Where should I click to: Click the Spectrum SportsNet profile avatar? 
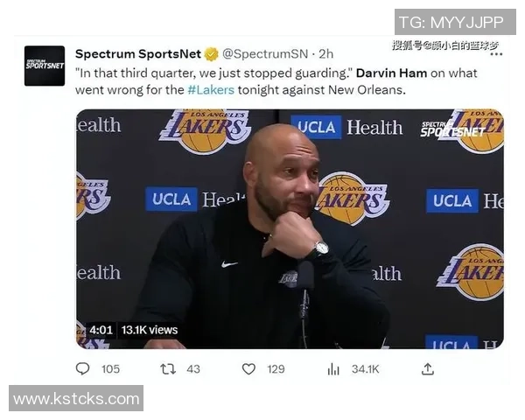tap(44, 66)
